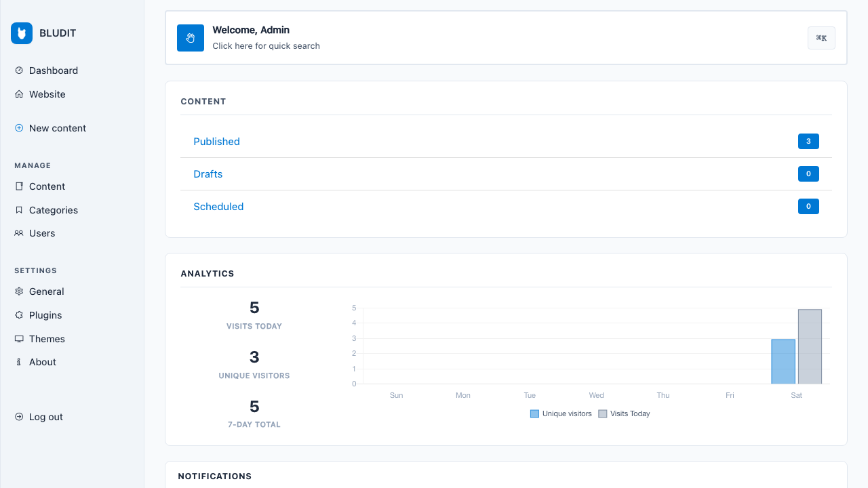Open the Users management page
The image size is (868, 488).
click(42, 233)
